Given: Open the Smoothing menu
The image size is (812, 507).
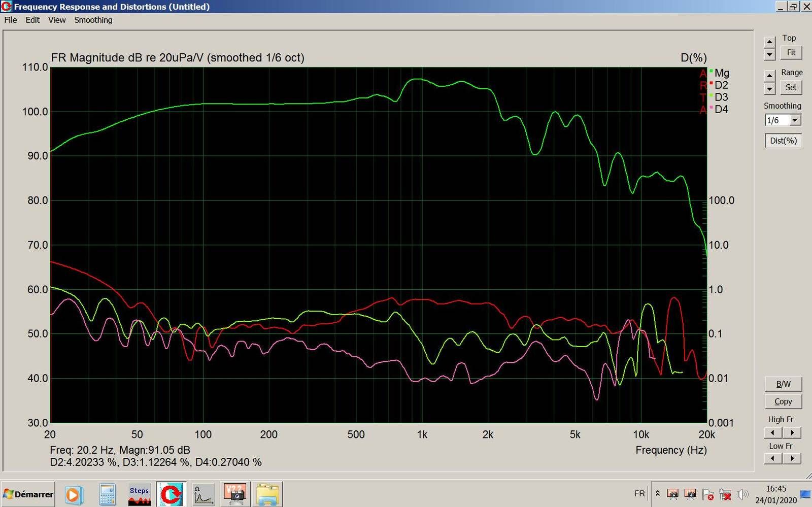Looking at the screenshot, I should [93, 20].
